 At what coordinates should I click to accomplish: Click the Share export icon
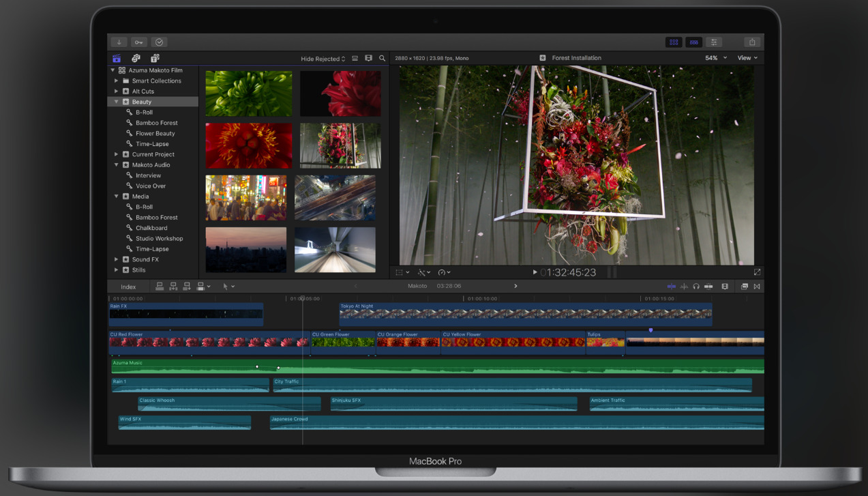click(752, 42)
